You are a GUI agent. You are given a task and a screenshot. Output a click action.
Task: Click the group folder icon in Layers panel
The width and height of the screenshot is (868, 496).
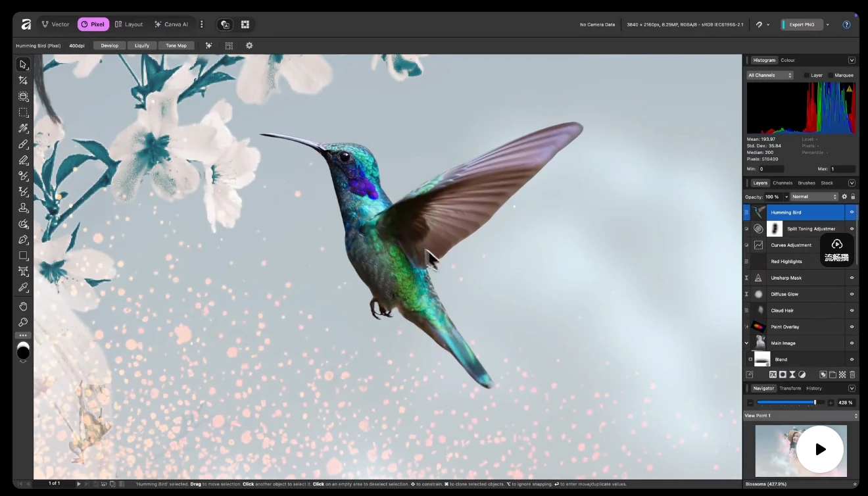(832, 374)
